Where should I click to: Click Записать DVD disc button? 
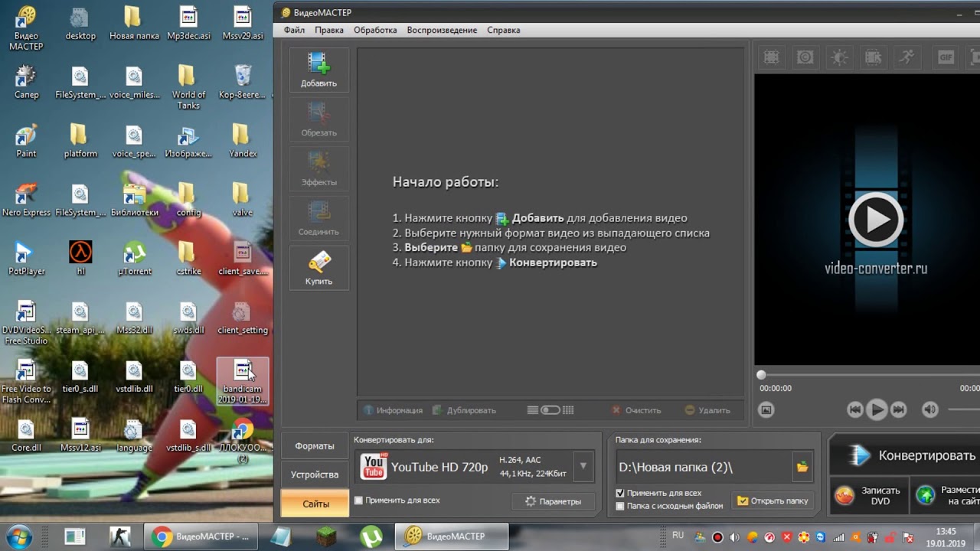click(870, 496)
